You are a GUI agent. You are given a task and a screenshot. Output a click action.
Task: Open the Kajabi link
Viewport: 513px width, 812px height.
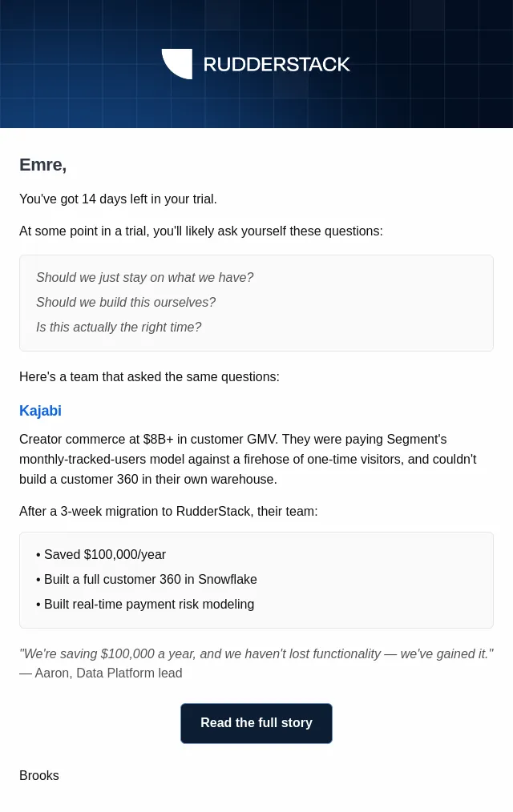(x=40, y=411)
